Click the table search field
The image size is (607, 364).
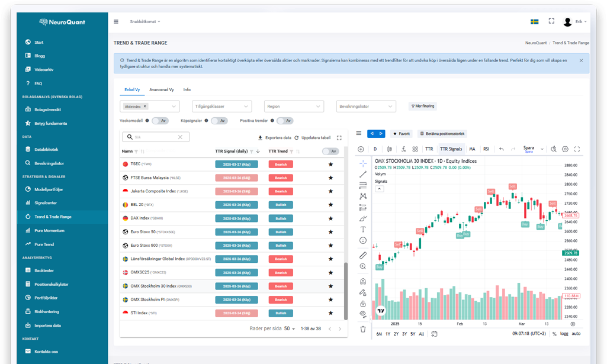click(155, 137)
